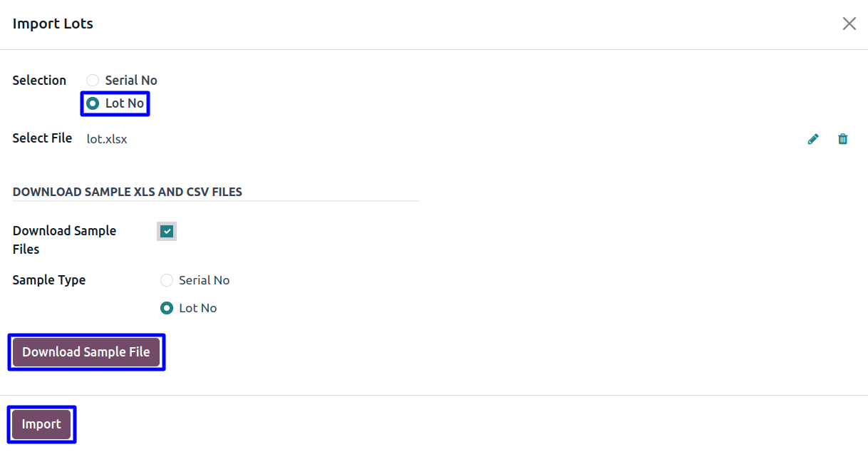Click the Download Sample XLS and CSV Files heading

[x=128, y=192]
